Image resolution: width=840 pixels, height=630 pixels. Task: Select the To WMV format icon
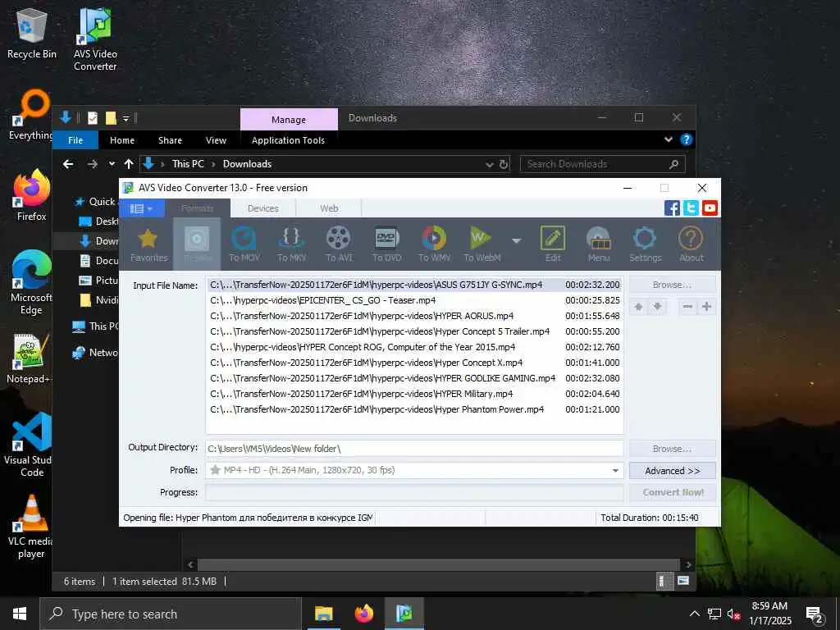(x=434, y=244)
